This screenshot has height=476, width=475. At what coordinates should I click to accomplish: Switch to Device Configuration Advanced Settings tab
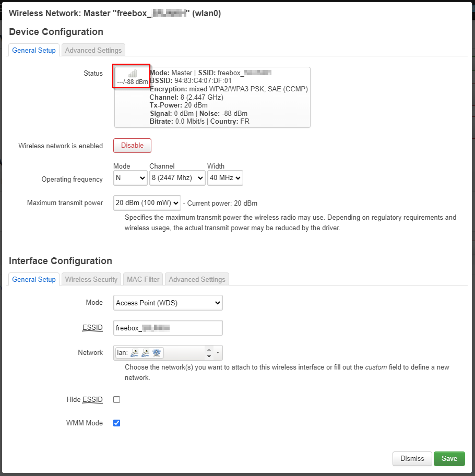[x=93, y=50]
